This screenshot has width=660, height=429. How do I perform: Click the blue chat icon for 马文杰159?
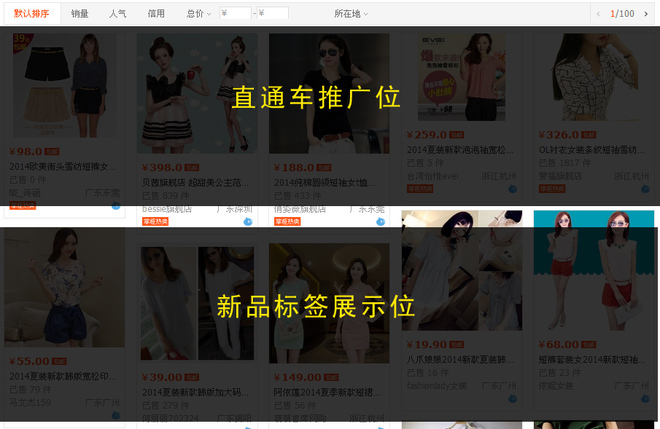coord(116,416)
